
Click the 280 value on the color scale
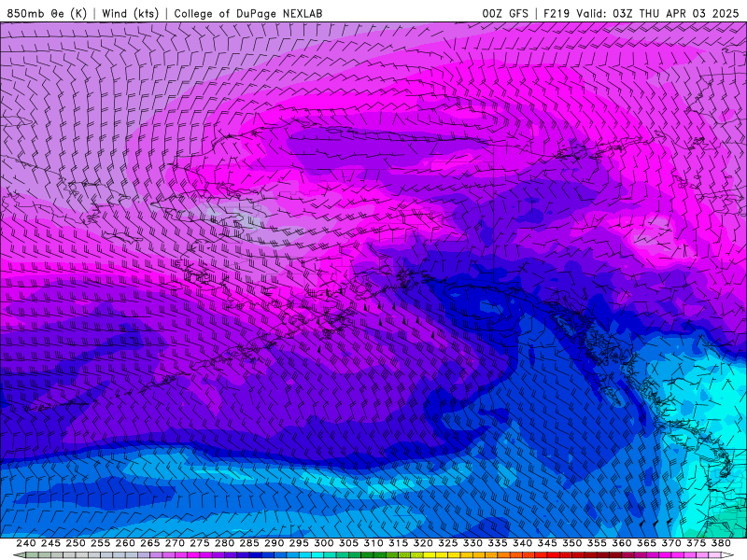pyautogui.click(x=224, y=543)
